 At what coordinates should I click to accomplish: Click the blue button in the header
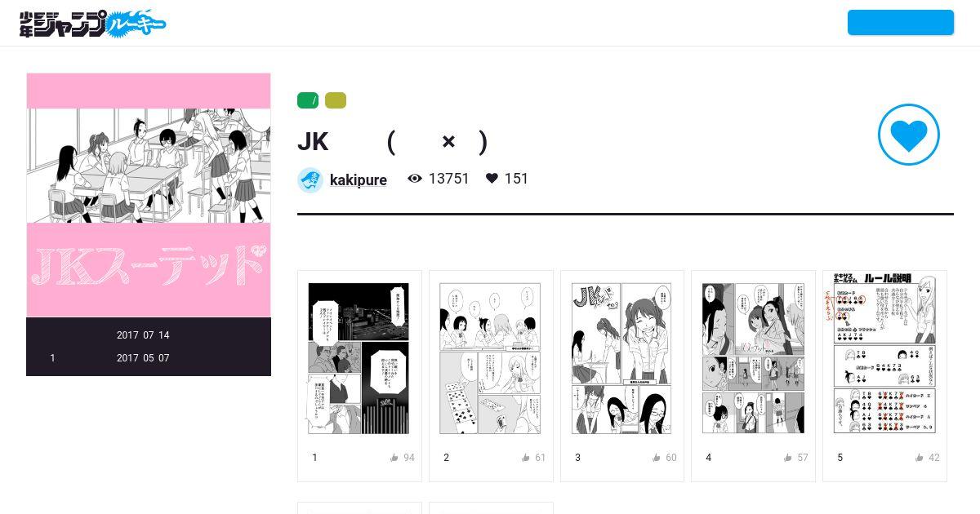click(x=901, y=22)
